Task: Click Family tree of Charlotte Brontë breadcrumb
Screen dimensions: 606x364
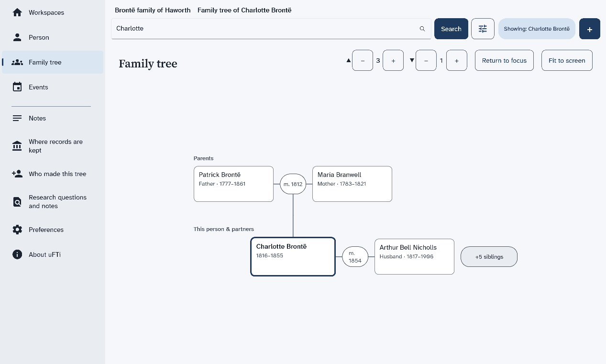Action: pyautogui.click(x=244, y=10)
